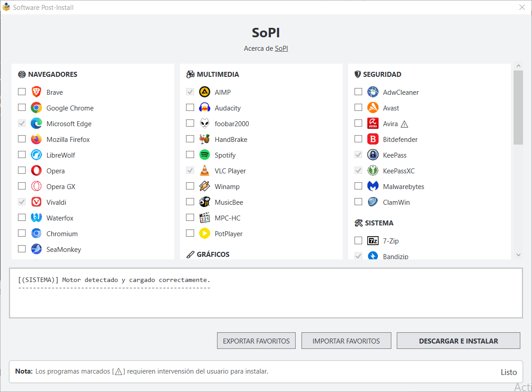Click the scroll up arrow
This screenshot has width=532, height=392.
click(x=518, y=66)
